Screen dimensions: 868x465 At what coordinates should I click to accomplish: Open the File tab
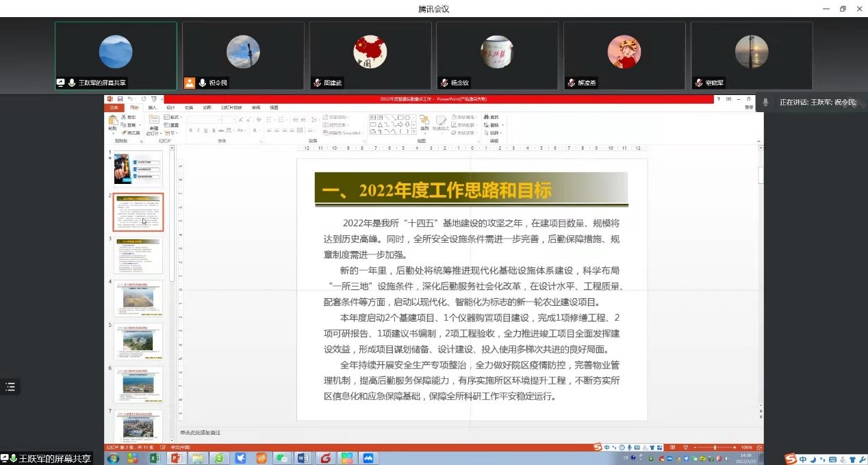(114, 107)
